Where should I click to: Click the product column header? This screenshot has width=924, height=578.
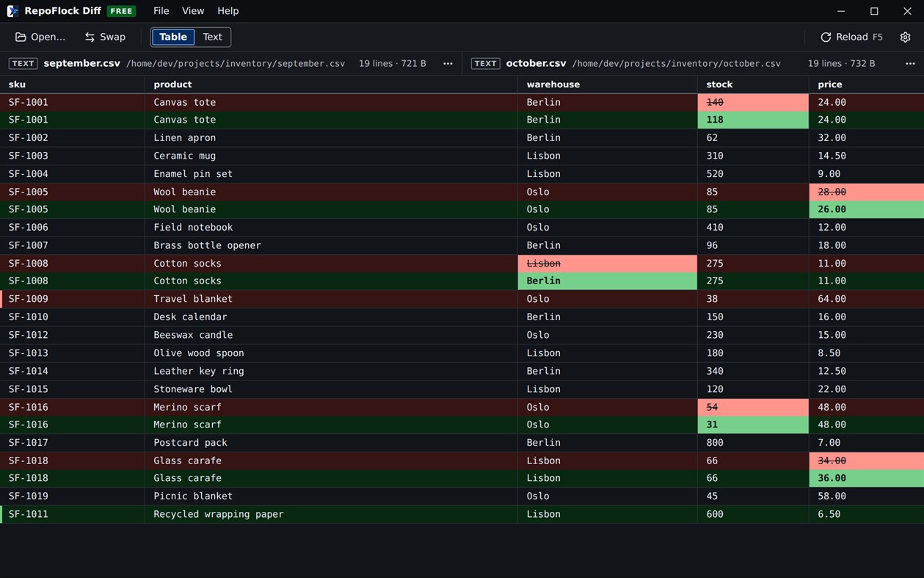(331, 84)
